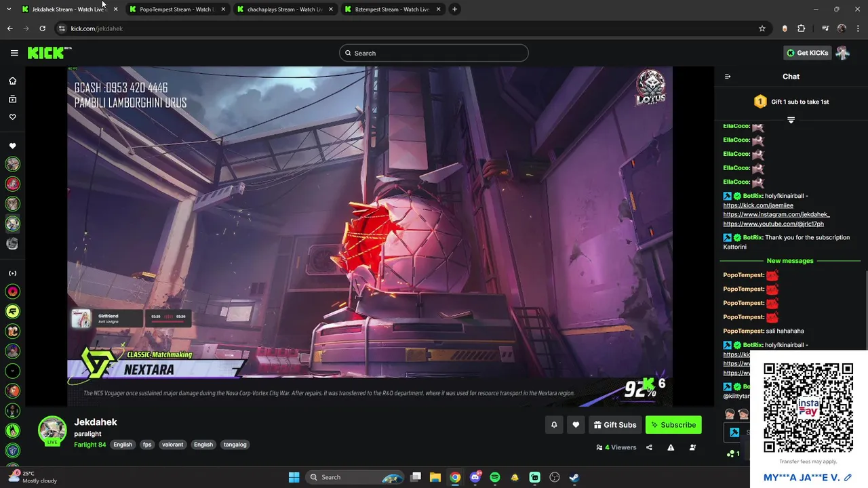
Task: Bookmark this page with star icon
Action: pos(762,28)
